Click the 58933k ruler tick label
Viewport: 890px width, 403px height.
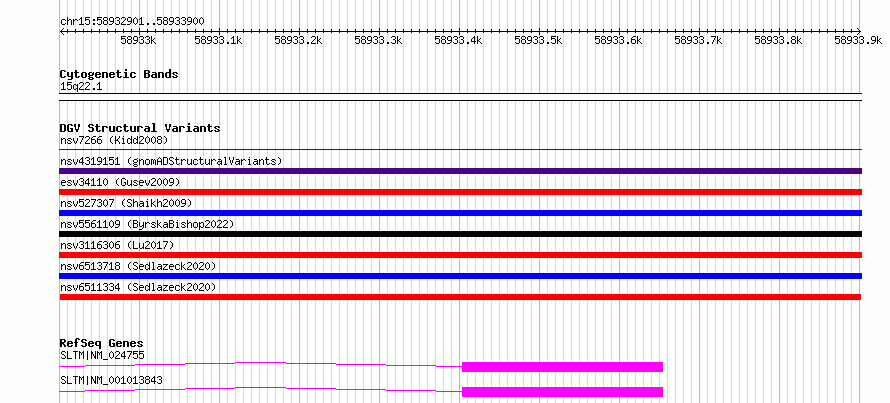[138, 40]
